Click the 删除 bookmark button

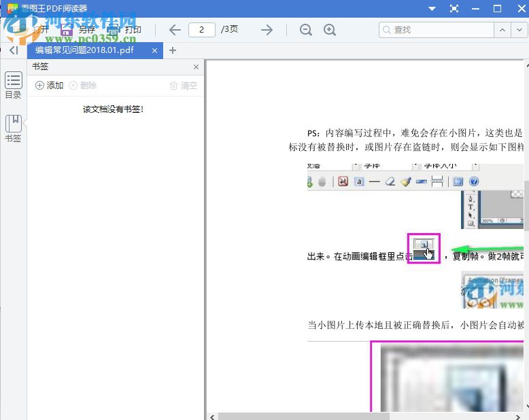point(83,86)
